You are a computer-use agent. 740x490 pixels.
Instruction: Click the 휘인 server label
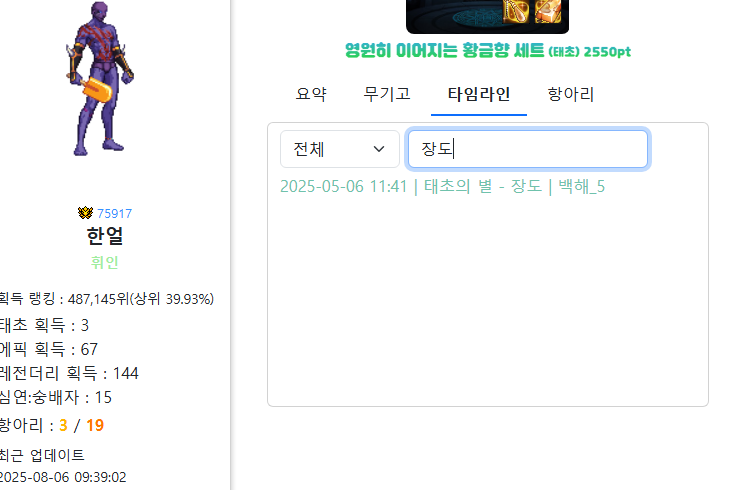pos(105,262)
